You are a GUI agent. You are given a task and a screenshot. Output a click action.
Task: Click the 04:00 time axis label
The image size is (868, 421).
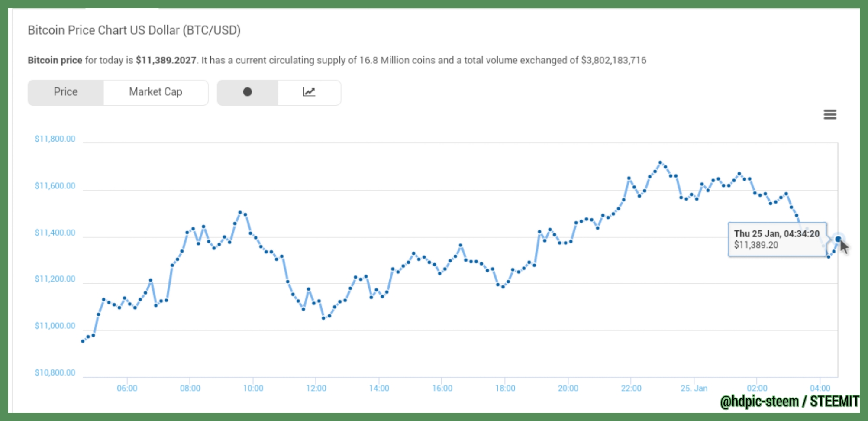(x=820, y=388)
